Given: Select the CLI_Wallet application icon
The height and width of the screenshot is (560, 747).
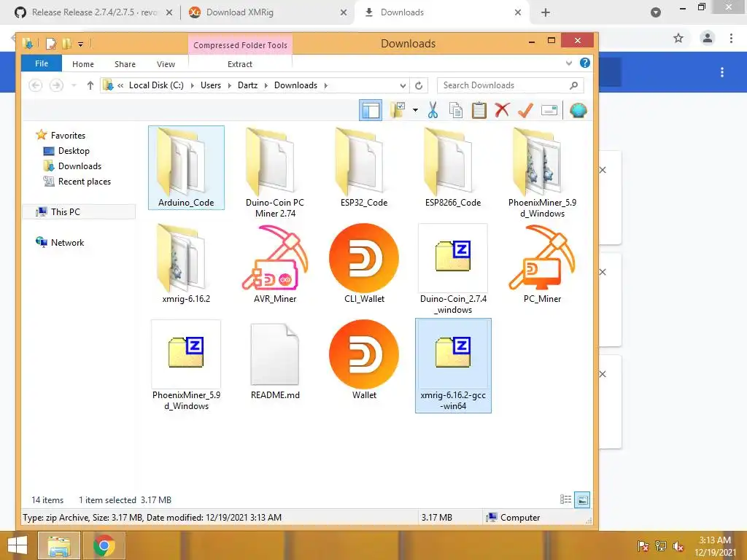Looking at the screenshot, I should pyautogui.click(x=364, y=264).
